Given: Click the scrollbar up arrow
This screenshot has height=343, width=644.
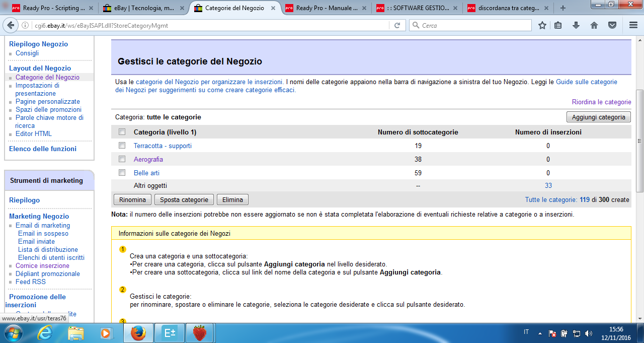Looking at the screenshot, I should point(639,39).
